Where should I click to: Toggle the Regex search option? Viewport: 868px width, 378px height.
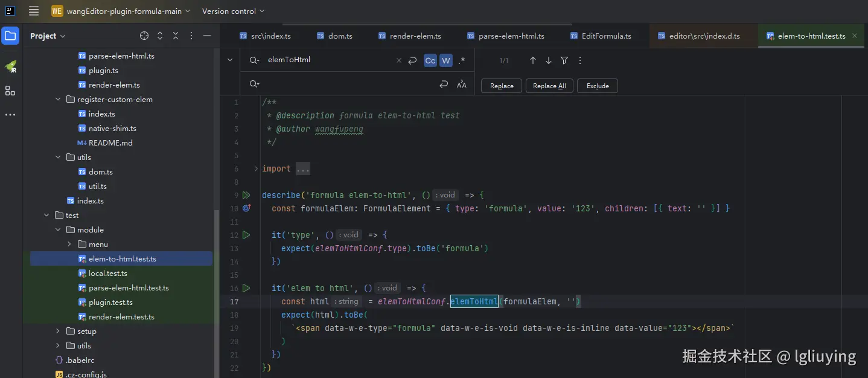461,60
